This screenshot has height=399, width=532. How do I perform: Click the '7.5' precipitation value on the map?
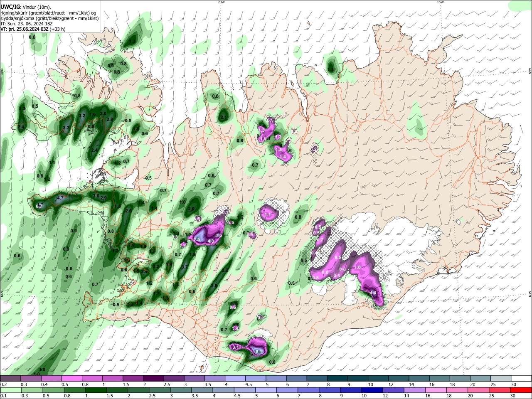[197, 240]
